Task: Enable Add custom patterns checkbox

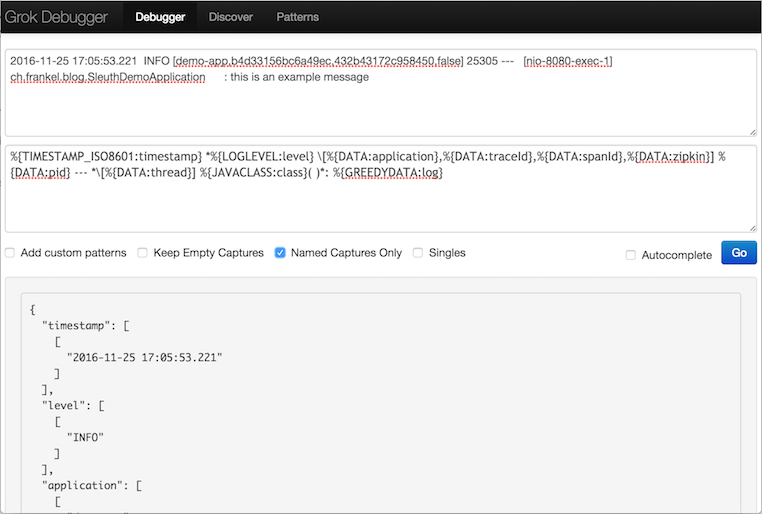Action: (x=10, y=253)
